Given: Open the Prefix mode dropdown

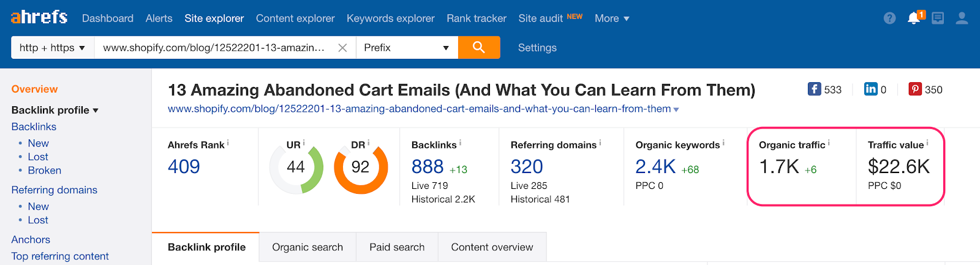Looking at the screenshot, I should pos(407,47).
